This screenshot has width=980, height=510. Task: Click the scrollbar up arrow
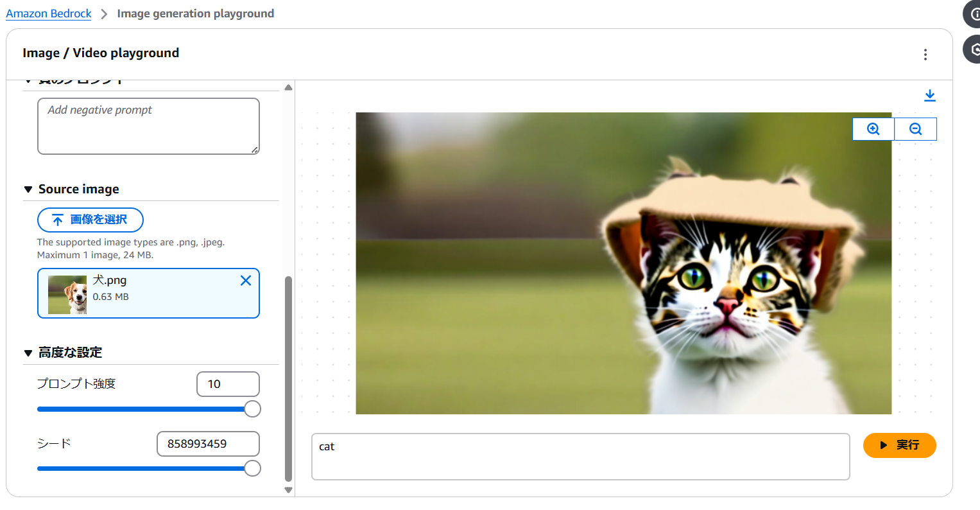click(x=288, y=87)
